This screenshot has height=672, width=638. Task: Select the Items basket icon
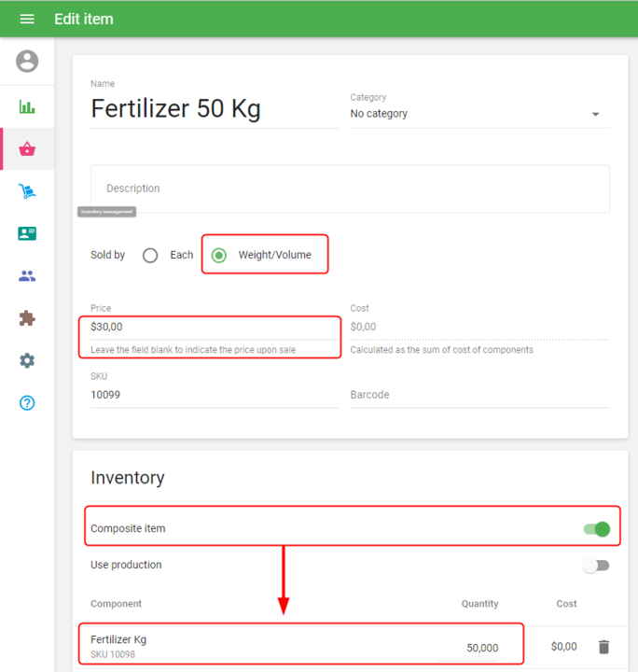[x=27, y=149]
